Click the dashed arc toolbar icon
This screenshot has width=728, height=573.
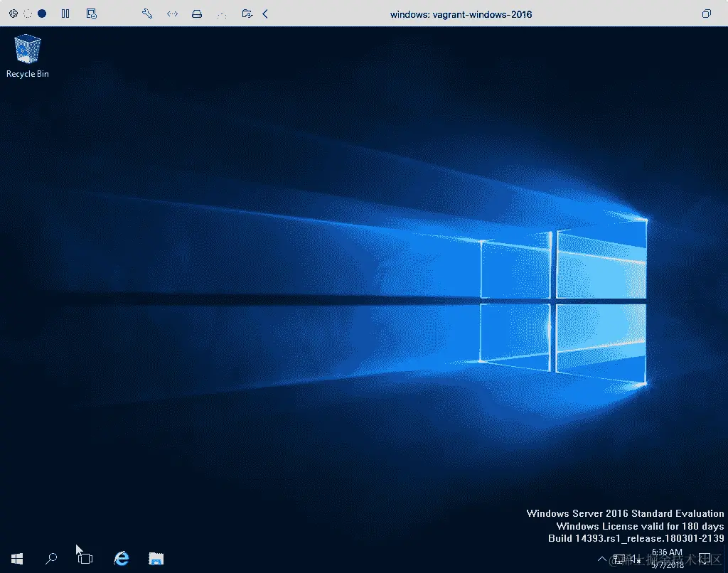click(x=222, y=15)
